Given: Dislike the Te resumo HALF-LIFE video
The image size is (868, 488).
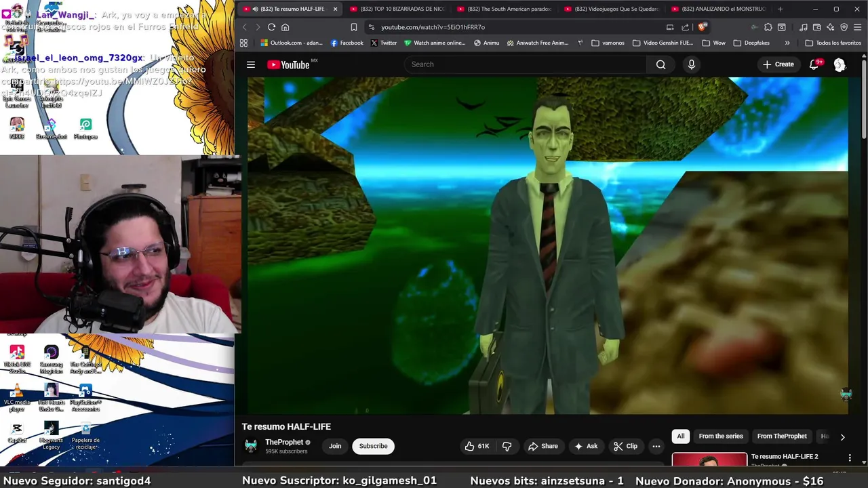Looking at the screenshot, I should [507, 446].
